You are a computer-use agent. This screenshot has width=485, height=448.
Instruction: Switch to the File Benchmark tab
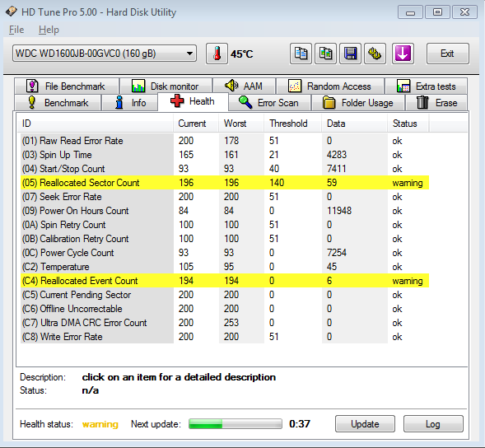click(x=67, y=86)
